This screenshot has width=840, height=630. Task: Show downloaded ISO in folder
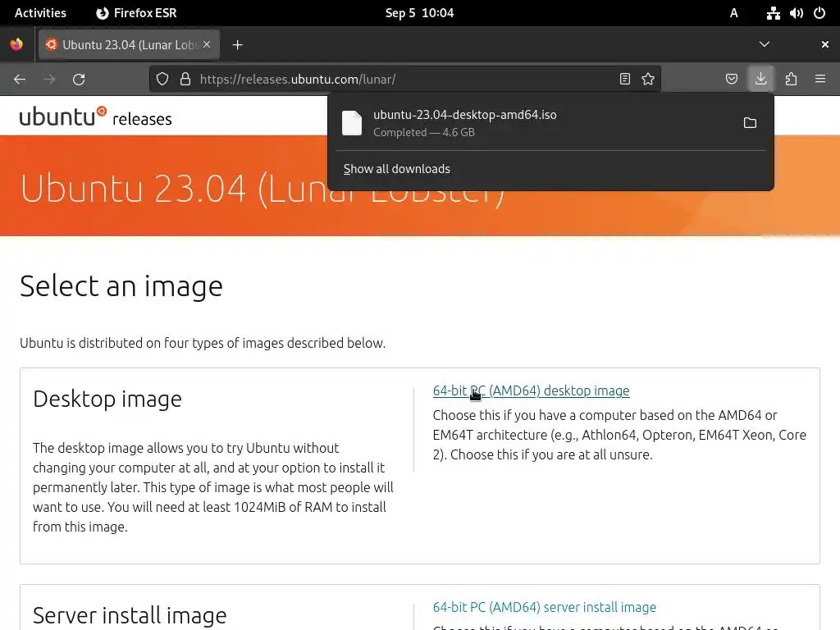750,123
